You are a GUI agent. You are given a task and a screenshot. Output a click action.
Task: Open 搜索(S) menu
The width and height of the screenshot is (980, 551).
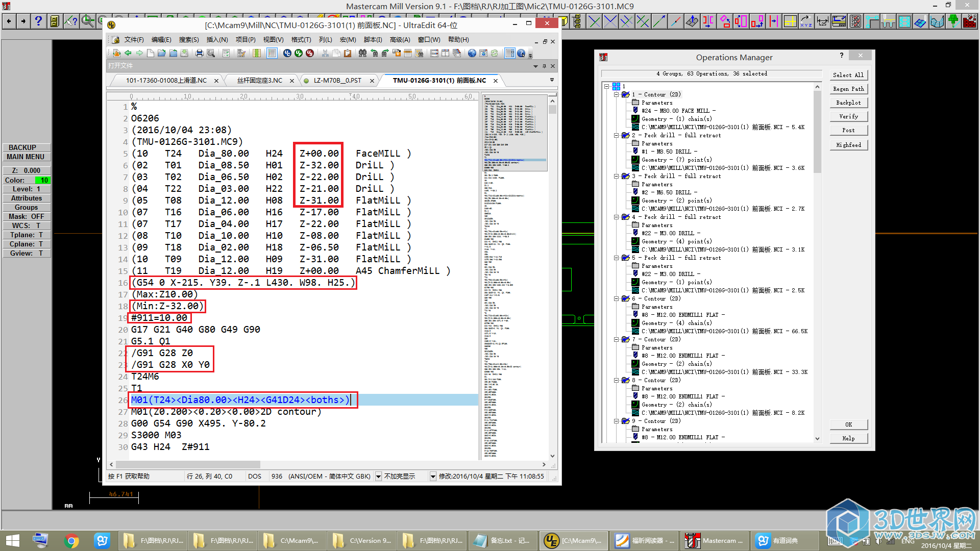coord(189,40)
